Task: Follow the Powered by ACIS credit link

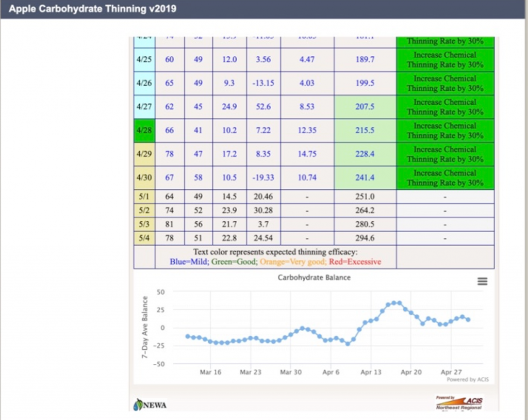Action: [x=468, y=380]
